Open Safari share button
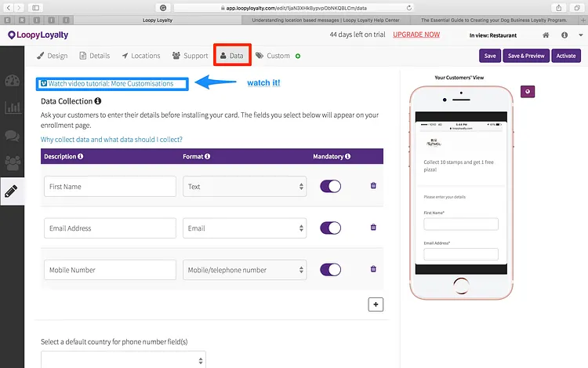 [559, 8]
